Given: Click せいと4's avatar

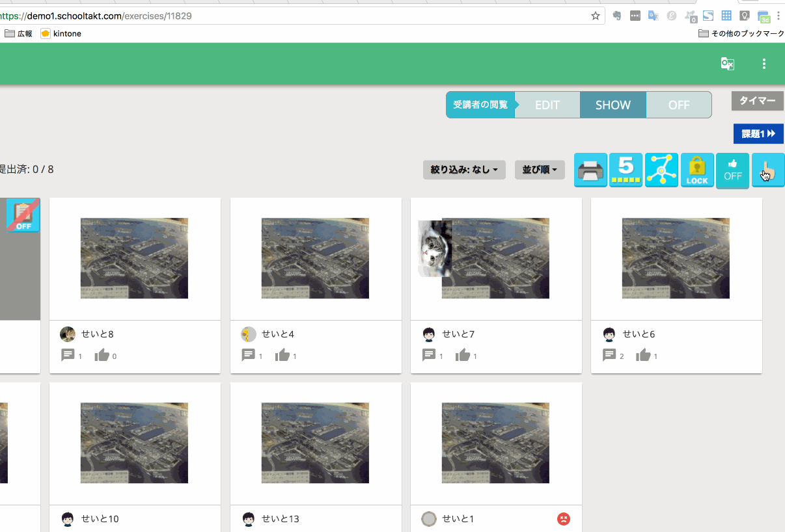Looking at the screenshot, I should coord(249,334).
